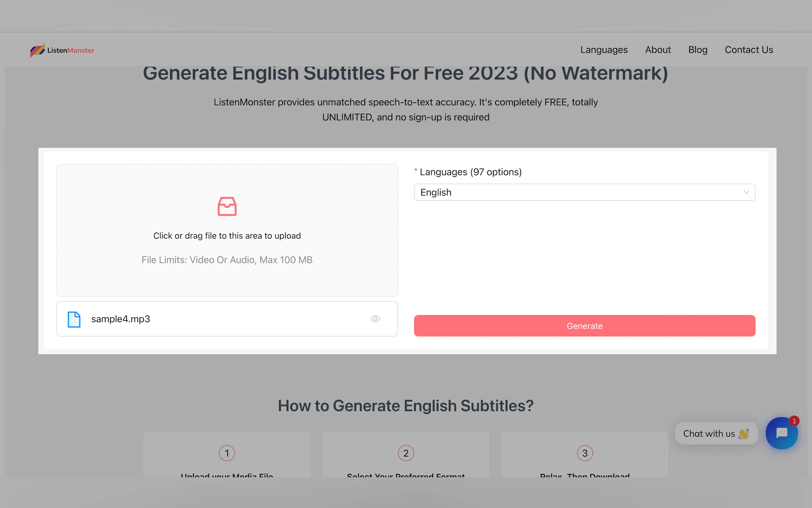Click the sample4.mp3 file icon
Screen dimensions: 812x508
(74, 319)
